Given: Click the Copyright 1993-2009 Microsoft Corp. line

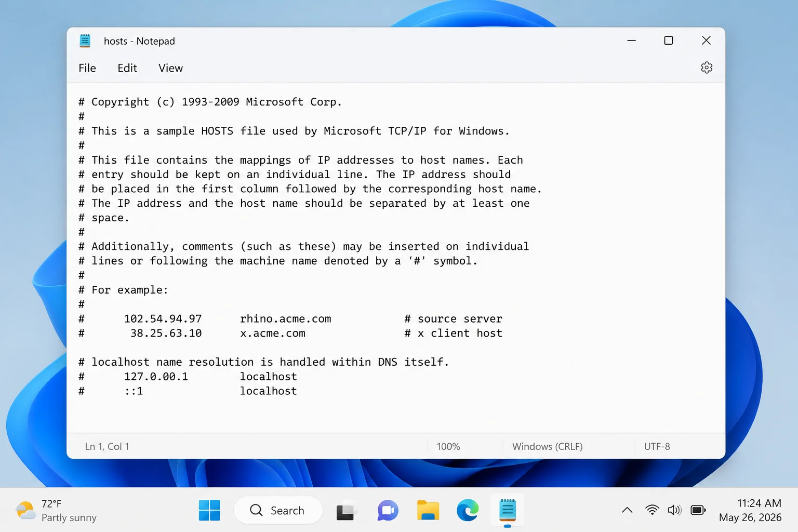Looking at the screenshot, I should [x=210, y=102].
